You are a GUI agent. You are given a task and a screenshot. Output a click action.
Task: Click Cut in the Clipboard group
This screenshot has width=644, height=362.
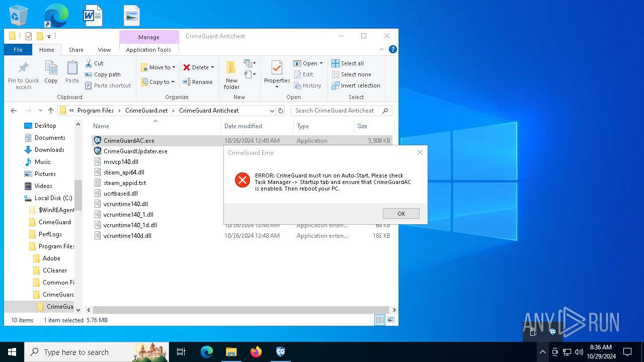pos(94,63)
